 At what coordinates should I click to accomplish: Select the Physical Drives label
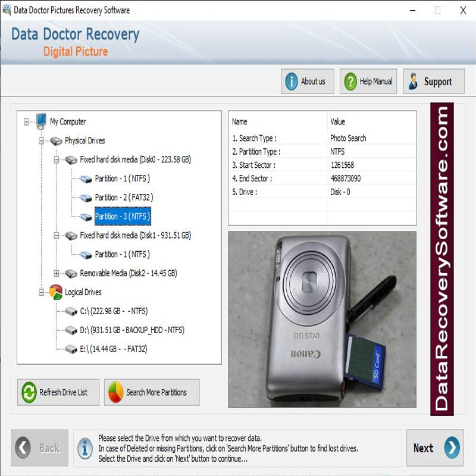[84, 140]
